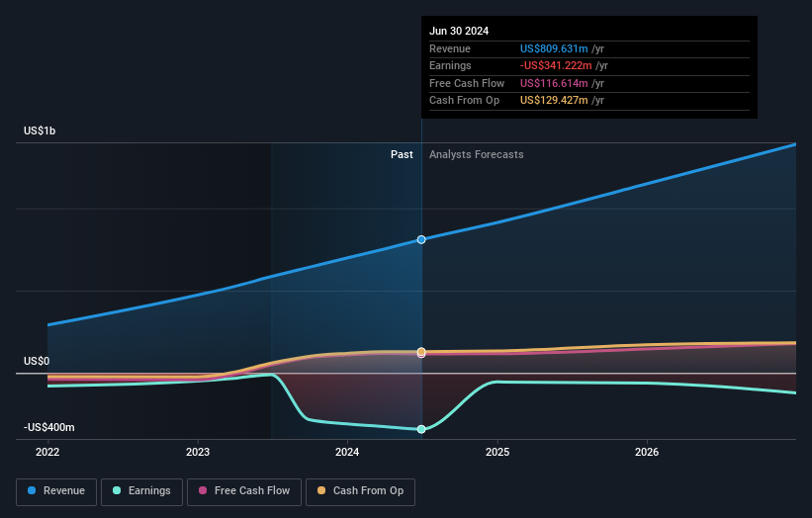This screenshot has height=518, width=812.
Task: Toggle the Free Cash Flow legend button
Action: [244, 491]
